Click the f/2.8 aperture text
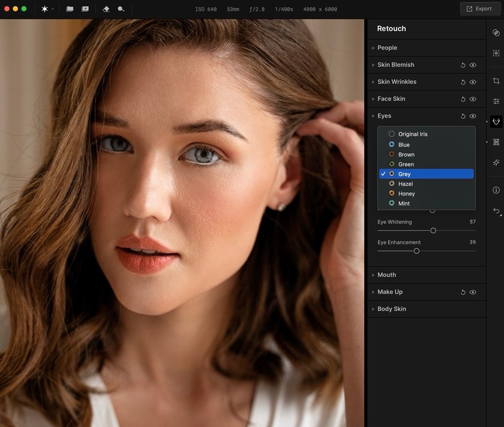 click(x=257, y=10)
